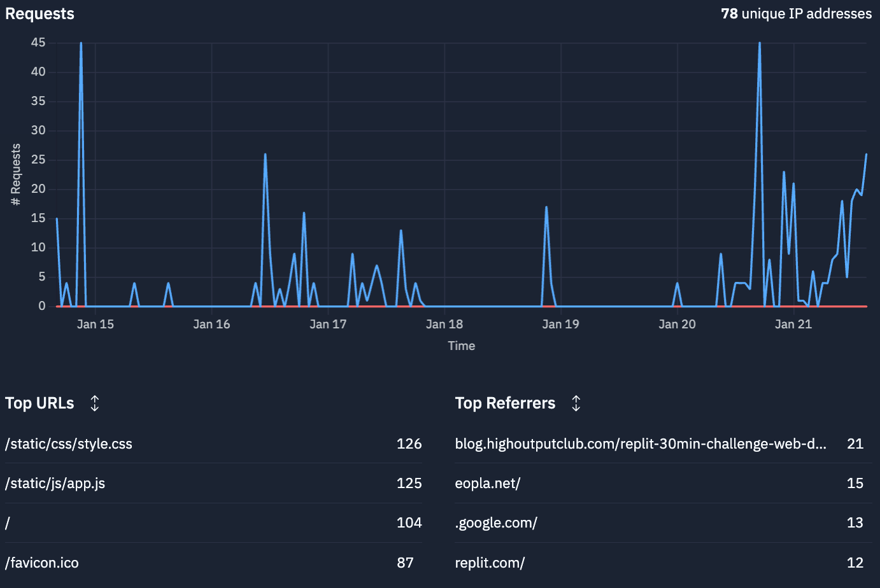This screenshot has height=588, width=880.
Task: Select the /static/css/style.css URL row
Action: point(213,444)
